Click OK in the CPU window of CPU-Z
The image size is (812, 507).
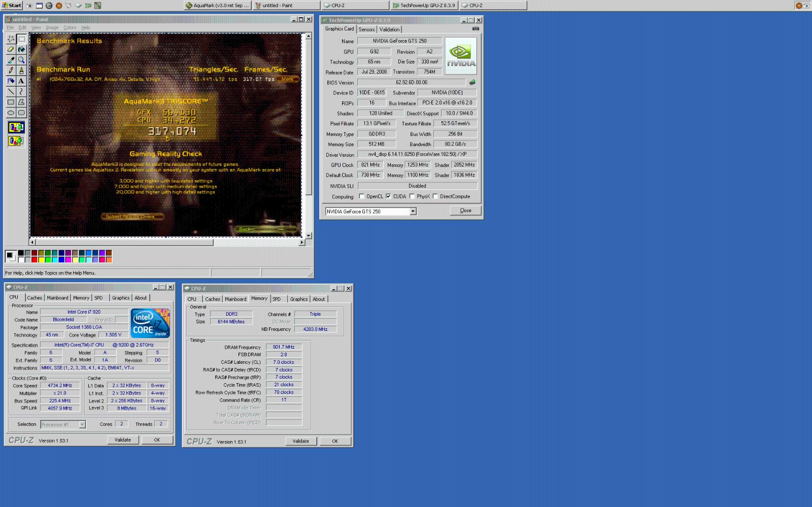pyautogui.click(x=157, y=440)
